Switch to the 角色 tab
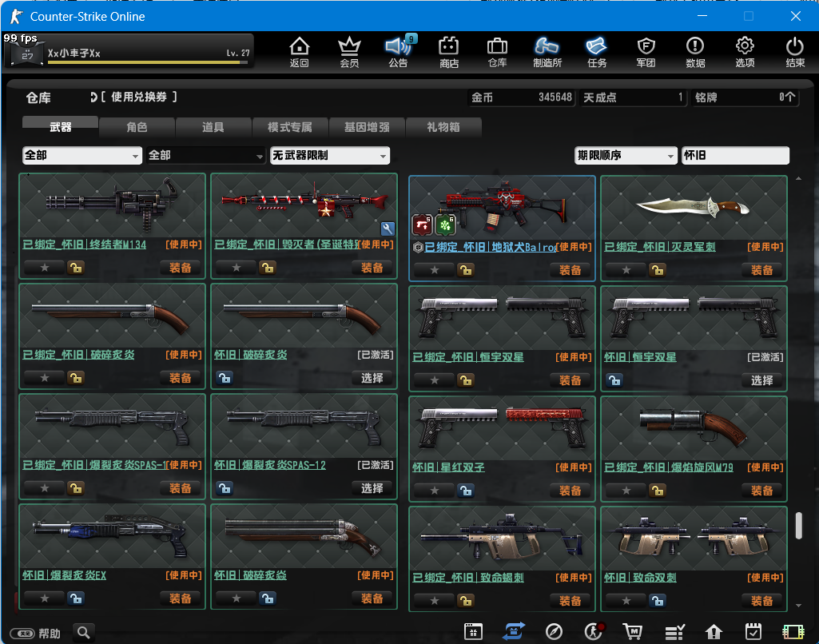The height and width of the screenshot is (644, 819). tap(137, 127)
